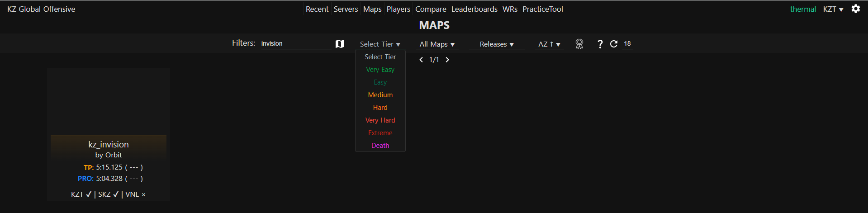Select the Extreme tier

(380, 133)
